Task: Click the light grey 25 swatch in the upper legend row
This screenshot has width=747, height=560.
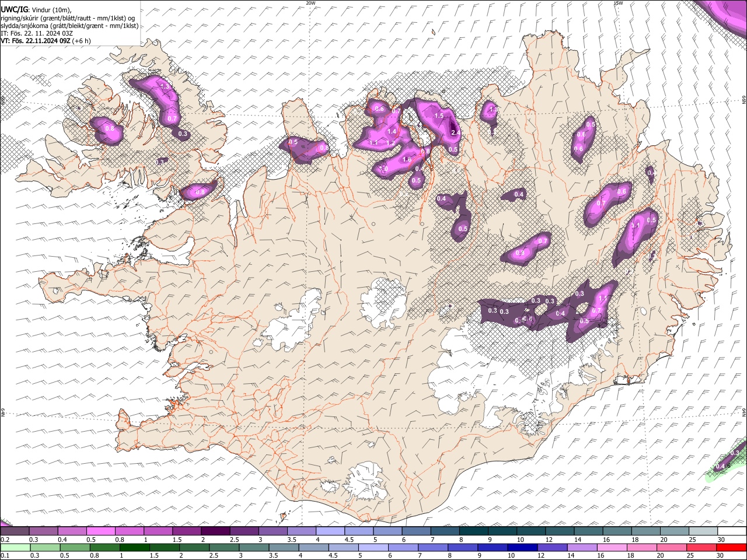Action: click(703, 531)
